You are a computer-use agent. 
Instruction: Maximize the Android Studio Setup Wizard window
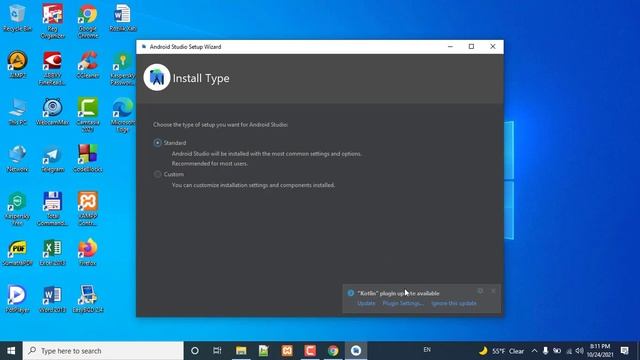tap(471, 47)
